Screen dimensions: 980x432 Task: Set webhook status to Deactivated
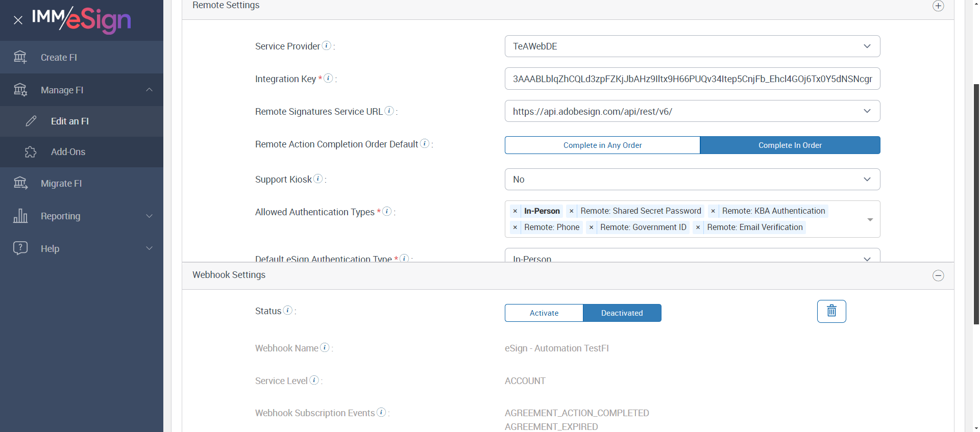[622, 313]
